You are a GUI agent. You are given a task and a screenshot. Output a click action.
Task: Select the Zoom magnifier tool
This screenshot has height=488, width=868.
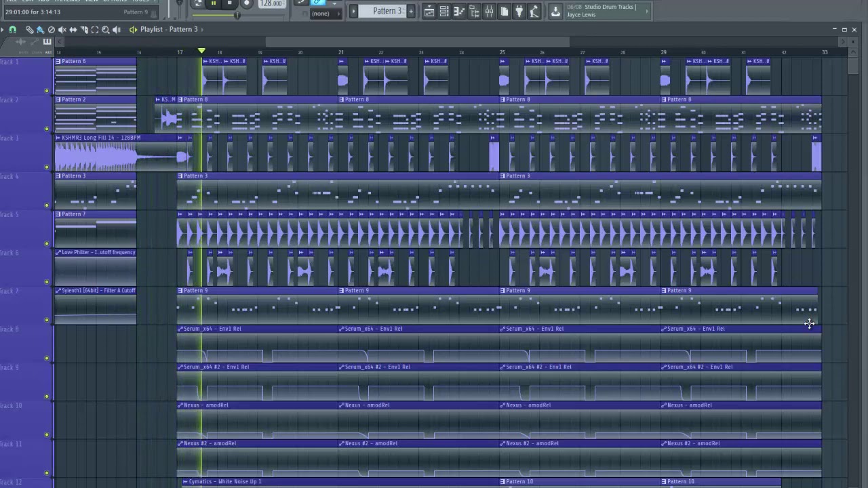click(x=105, y=29)
